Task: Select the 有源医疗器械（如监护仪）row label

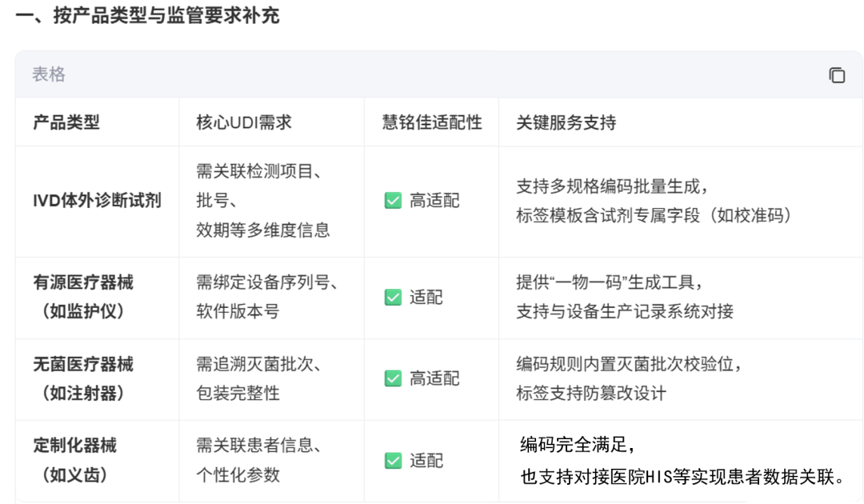Action: [x=83, y=297]
